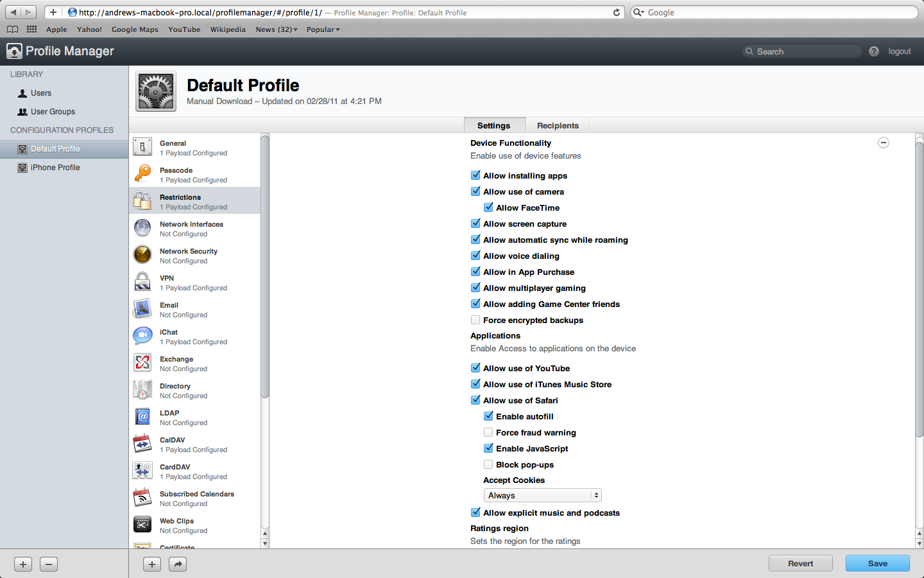Open the Wikipedia bookmark
Screen dimensions: 924x578
228,30
